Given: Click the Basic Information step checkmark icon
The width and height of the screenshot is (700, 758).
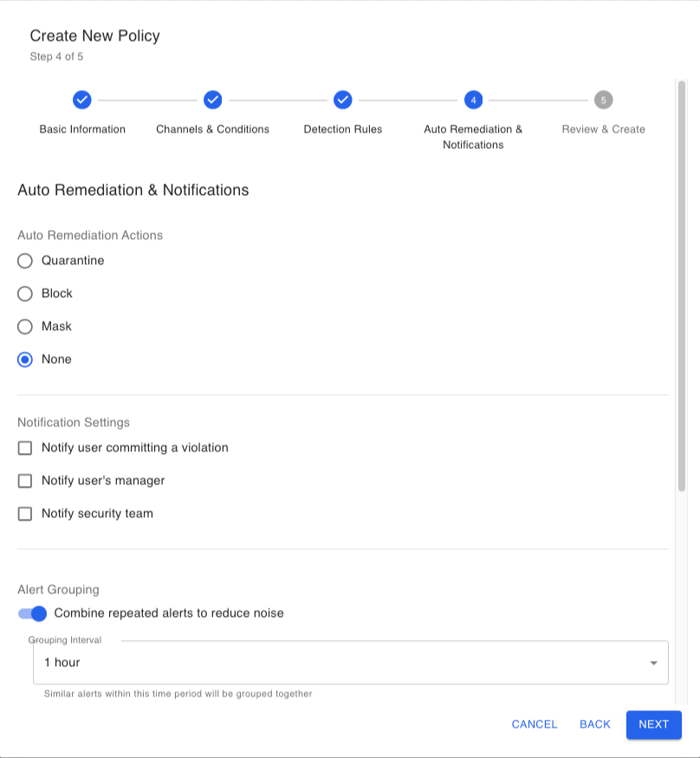Looking at the screenshot, I should tap(82, 100).
